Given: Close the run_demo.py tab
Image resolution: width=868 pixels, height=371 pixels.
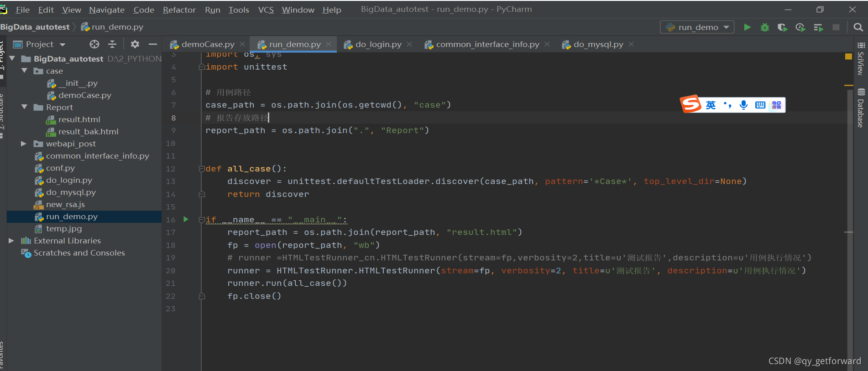Looking at the screenshot, I should [x=329, y=44].
